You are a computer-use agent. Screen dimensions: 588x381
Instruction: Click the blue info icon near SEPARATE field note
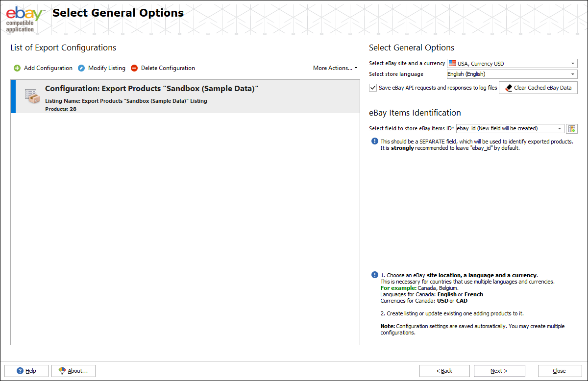coord(374,142)
